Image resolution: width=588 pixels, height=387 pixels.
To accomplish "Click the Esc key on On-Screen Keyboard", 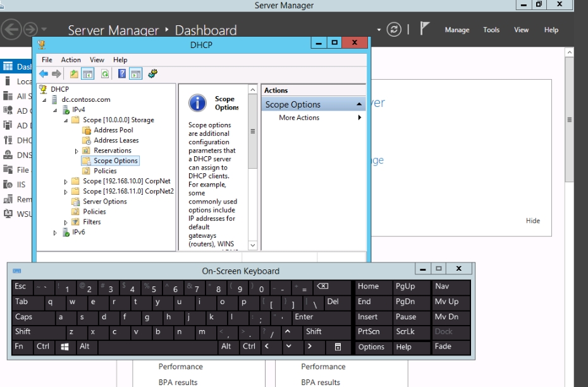I will point(22,287).
